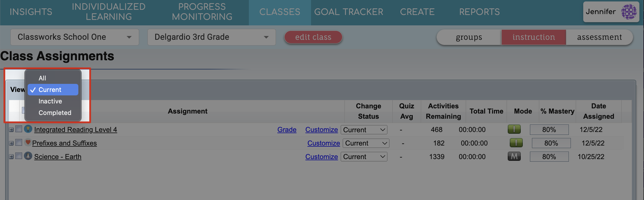Viewport: 644px width, 200px height.
Task: Open the Change Status dropdown for Science - Earth
Action: coord(364,156)
